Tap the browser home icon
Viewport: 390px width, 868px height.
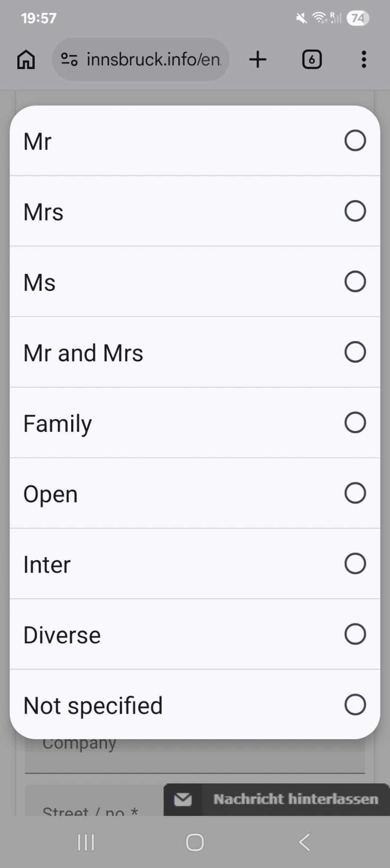(x=26, y=59)
